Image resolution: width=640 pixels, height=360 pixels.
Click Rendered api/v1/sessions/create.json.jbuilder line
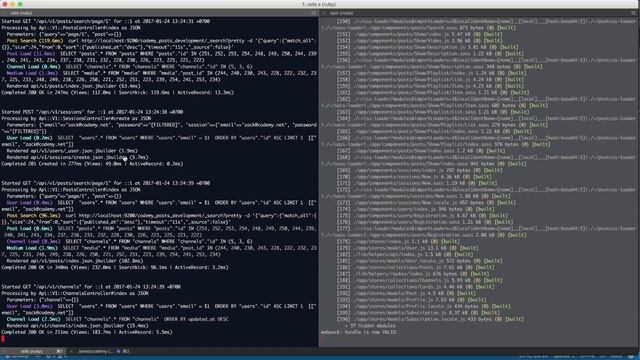[78, 157]
